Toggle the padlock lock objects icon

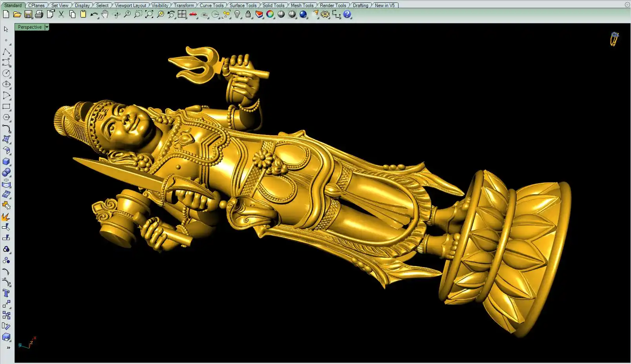(248, 15)
